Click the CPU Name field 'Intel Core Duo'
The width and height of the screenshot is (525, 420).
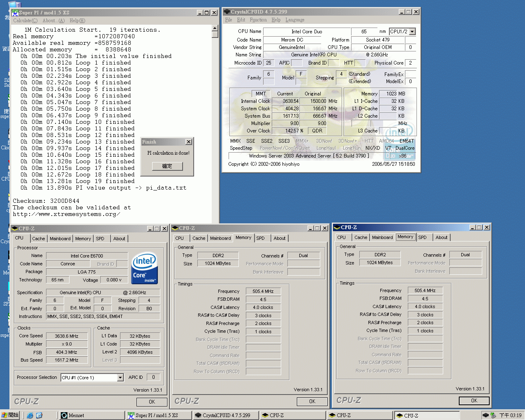pos(307,32)
